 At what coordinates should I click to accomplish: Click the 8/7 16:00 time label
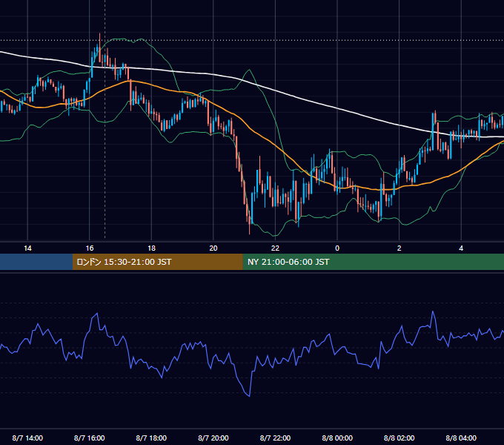tap(90, 438)
